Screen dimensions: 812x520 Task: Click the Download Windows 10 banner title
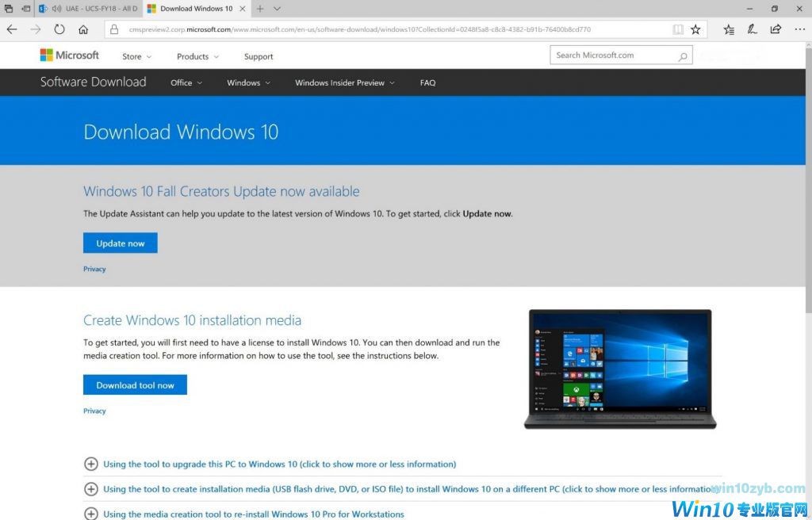point(181,132)
